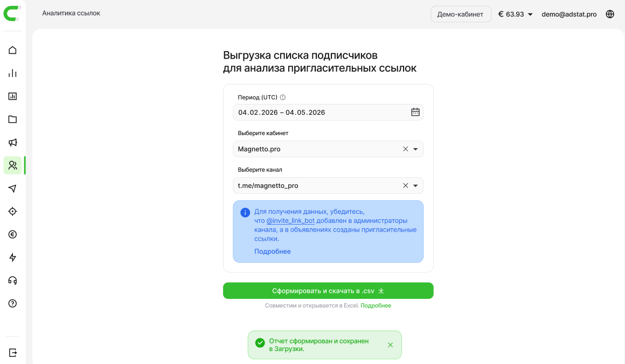Open the calendar date picker icon

tap(415, 113)
